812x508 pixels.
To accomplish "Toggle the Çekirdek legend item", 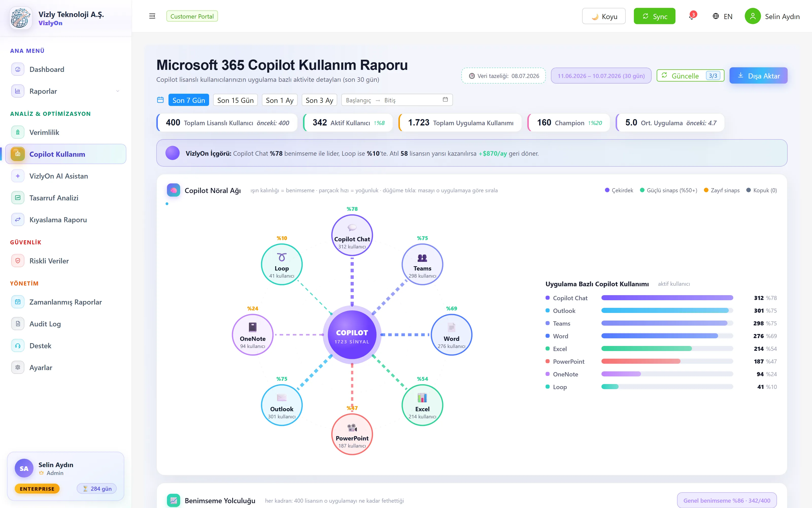I will [x=619, y=190].
